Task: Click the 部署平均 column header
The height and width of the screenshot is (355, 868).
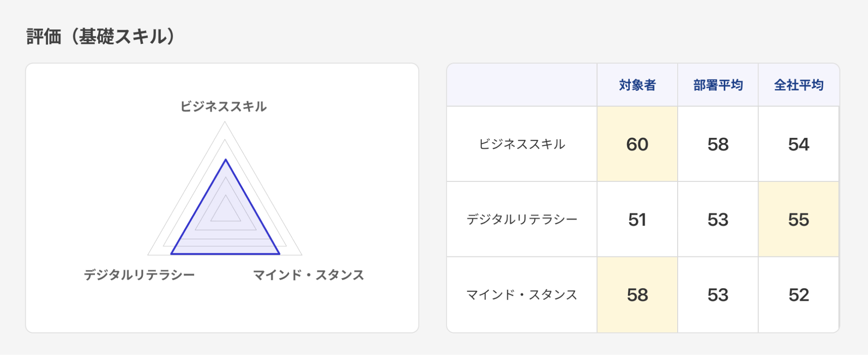Action: pos(718,85)
